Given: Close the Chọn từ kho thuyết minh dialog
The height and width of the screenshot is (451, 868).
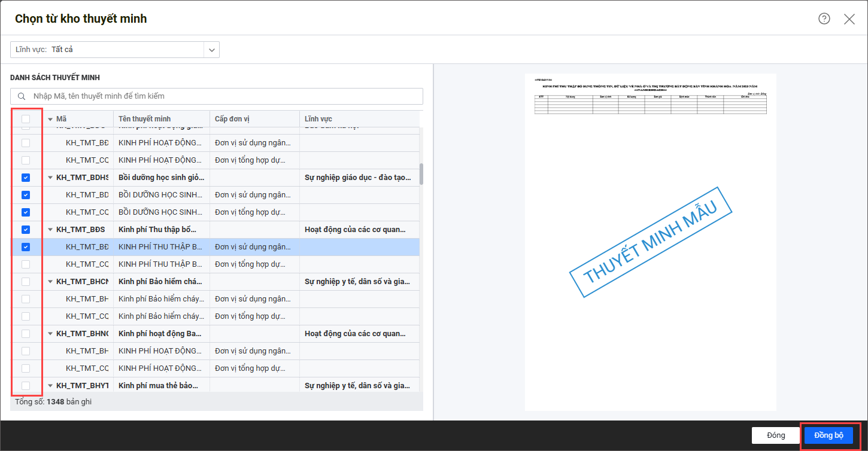Looking at the screenshot, I should point(849,19).
